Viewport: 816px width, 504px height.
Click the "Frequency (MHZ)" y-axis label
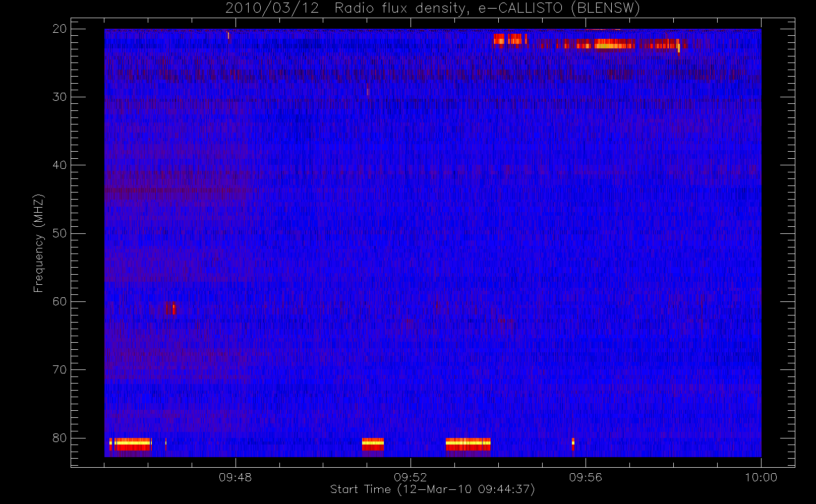point(39,243)
